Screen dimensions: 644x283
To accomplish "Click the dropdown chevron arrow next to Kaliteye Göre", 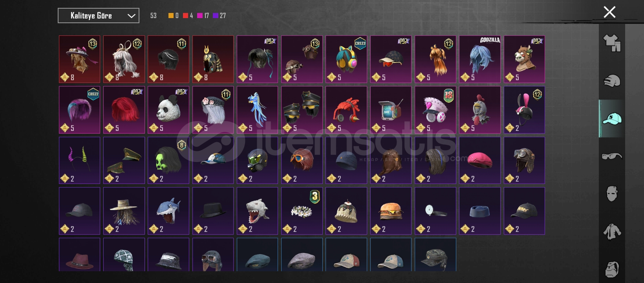I will click(131, 16).
